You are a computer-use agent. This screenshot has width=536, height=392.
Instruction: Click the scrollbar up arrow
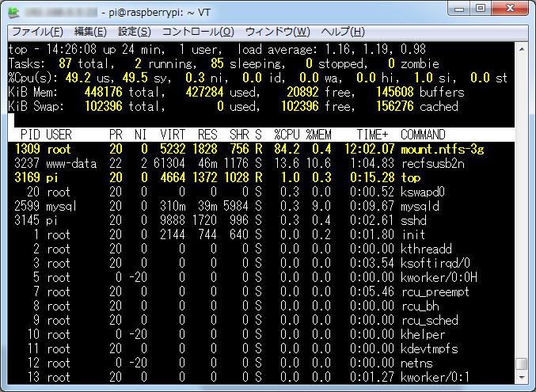522,49
